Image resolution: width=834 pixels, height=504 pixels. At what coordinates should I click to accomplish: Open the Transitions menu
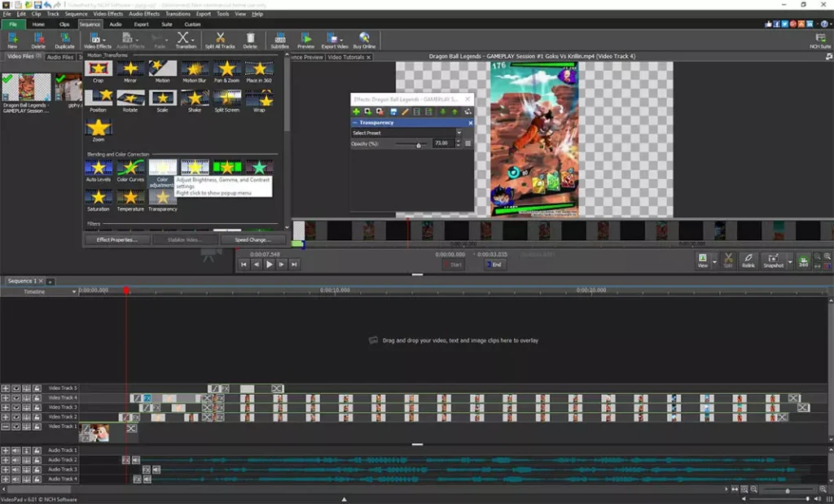pyautogui.click(x=178, y=14)
